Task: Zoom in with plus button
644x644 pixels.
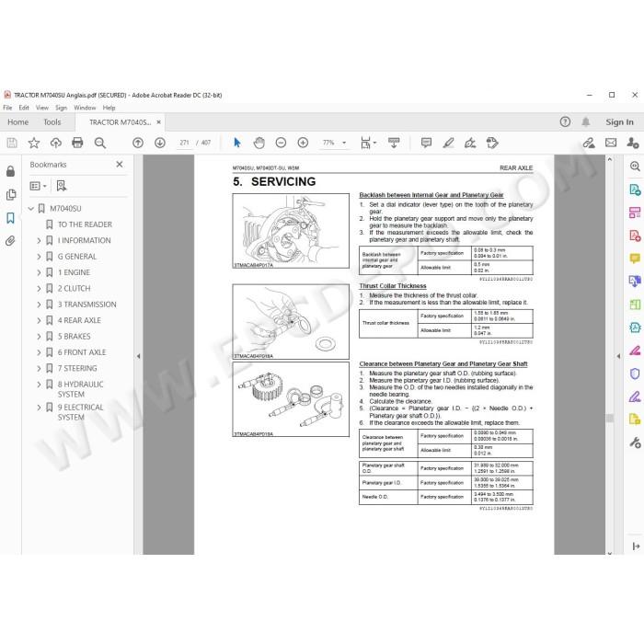Action: (x=303, y=143)
